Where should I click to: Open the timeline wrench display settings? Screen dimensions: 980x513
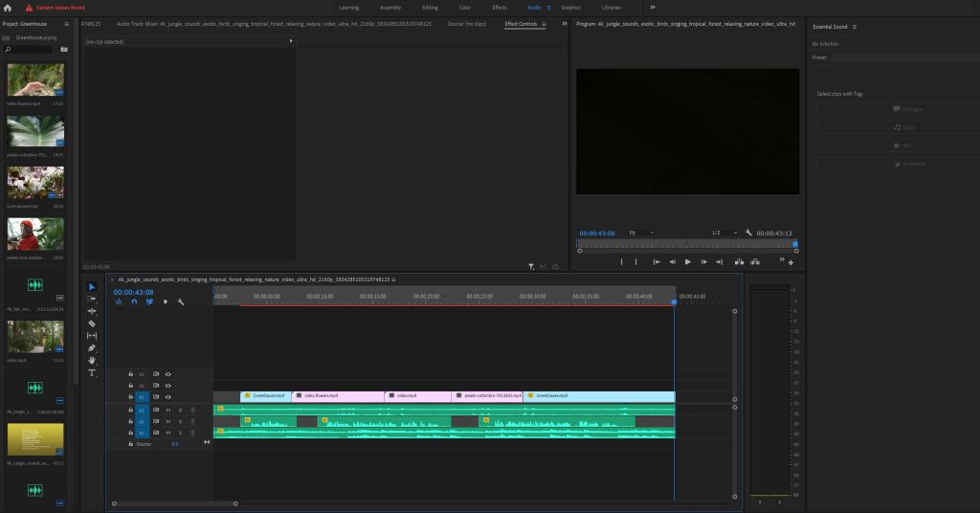pyautogui.click(x=180, y=301)
